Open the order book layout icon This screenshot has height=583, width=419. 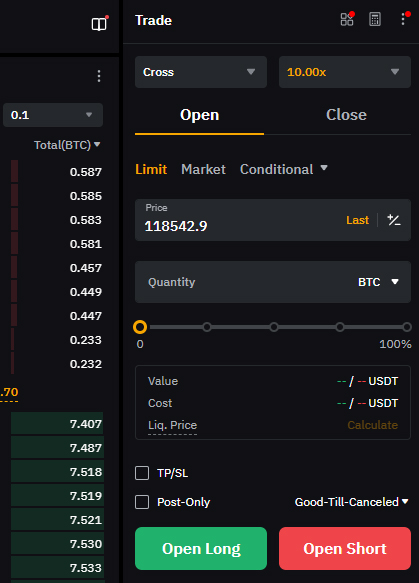tap(99, 24)
